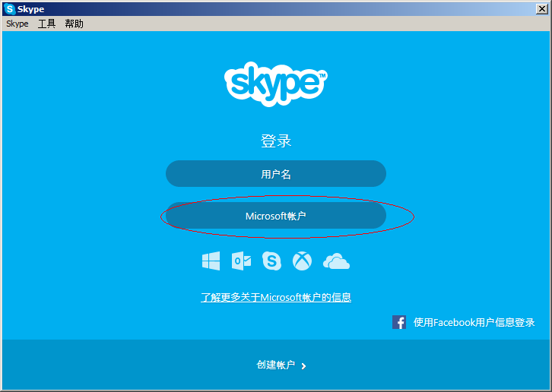Click the 用户名 sign-in button
The width and height of the screenshot is (552, 392).
tap(276, 174)
